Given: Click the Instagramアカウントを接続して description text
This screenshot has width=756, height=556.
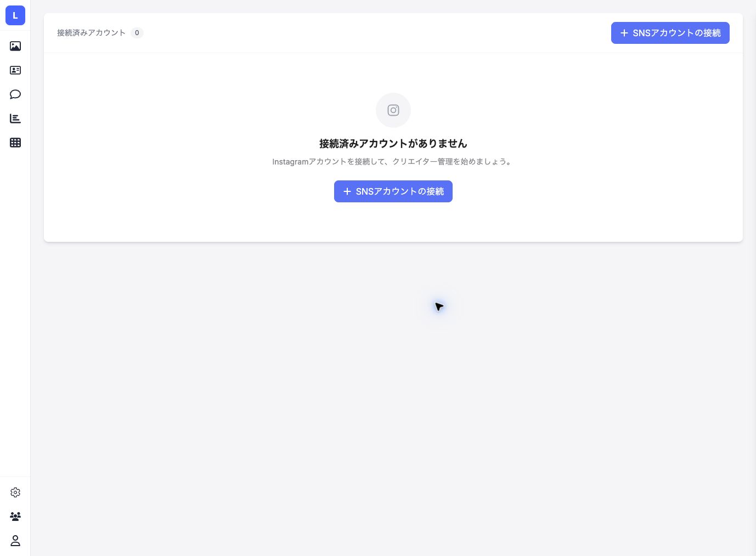Looking at the screenshot, I should pyautogui.click(x=393, y=162).
